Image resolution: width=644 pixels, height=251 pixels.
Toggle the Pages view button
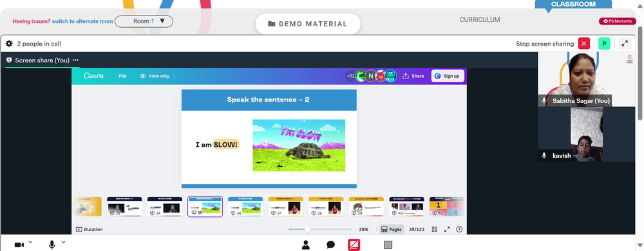[x=392, y=229]
